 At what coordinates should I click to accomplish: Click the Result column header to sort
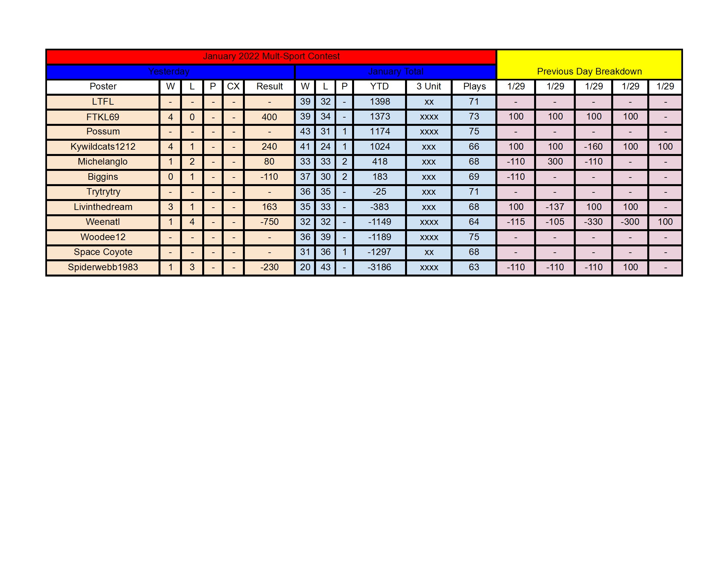[269, 86]
